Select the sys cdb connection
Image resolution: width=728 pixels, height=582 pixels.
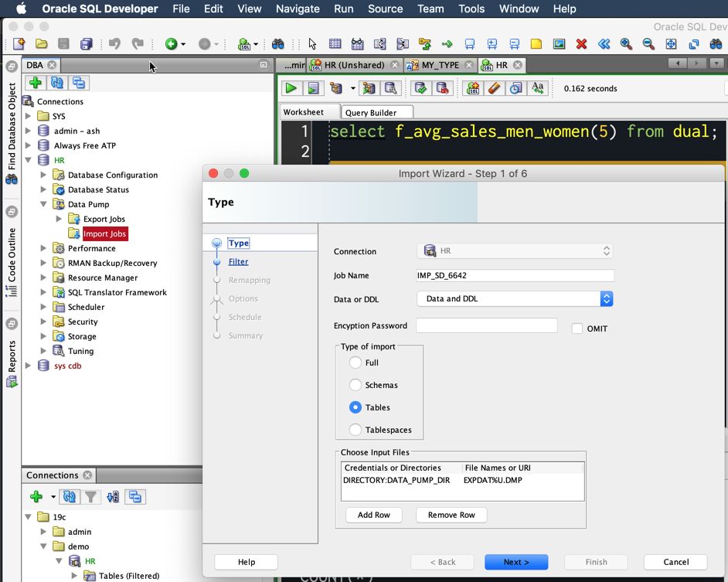tap(67, 366)
